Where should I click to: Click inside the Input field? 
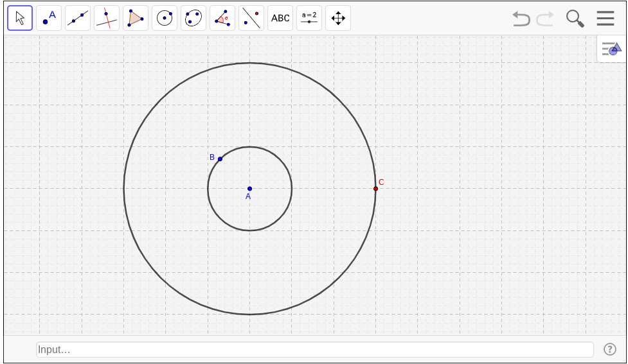tap(315, 350)
